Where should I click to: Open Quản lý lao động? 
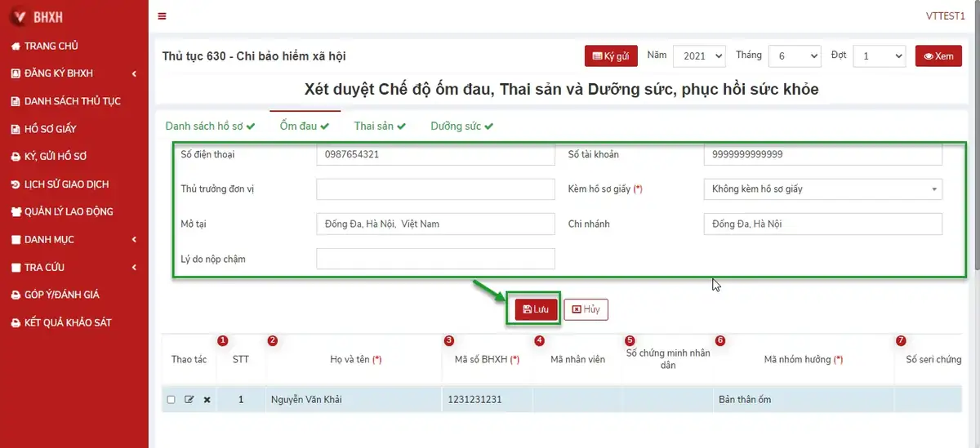pyautogui.click(x=62, y=211)
